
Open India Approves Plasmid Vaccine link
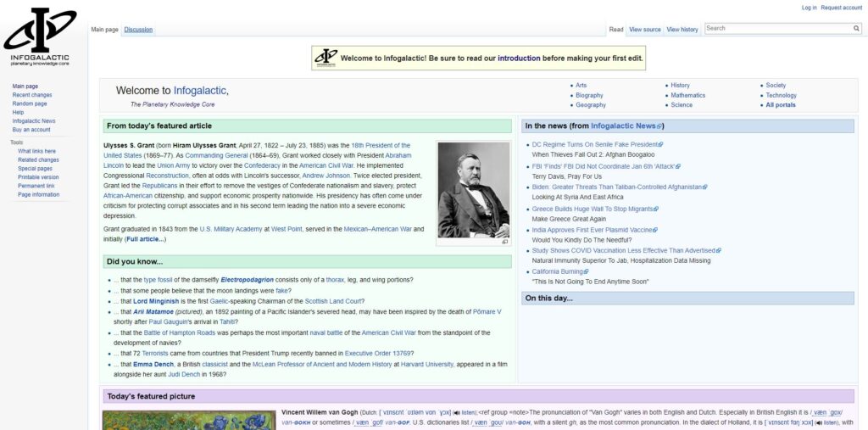pyautogui.click(x=592, y=230)
